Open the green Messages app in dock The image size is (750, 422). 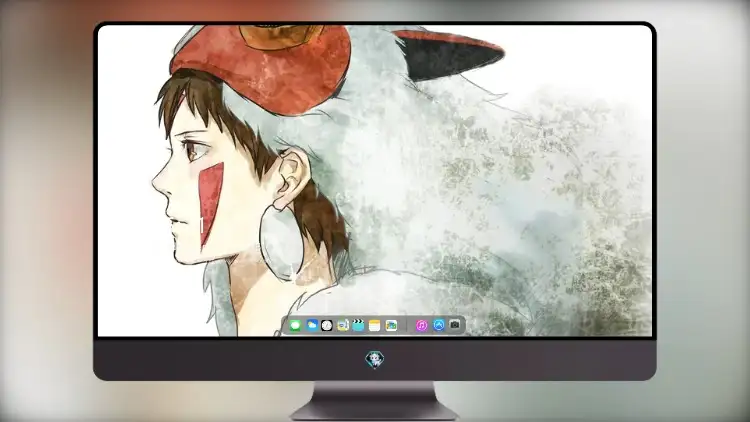pyautogui.click(x=295, y=326)
